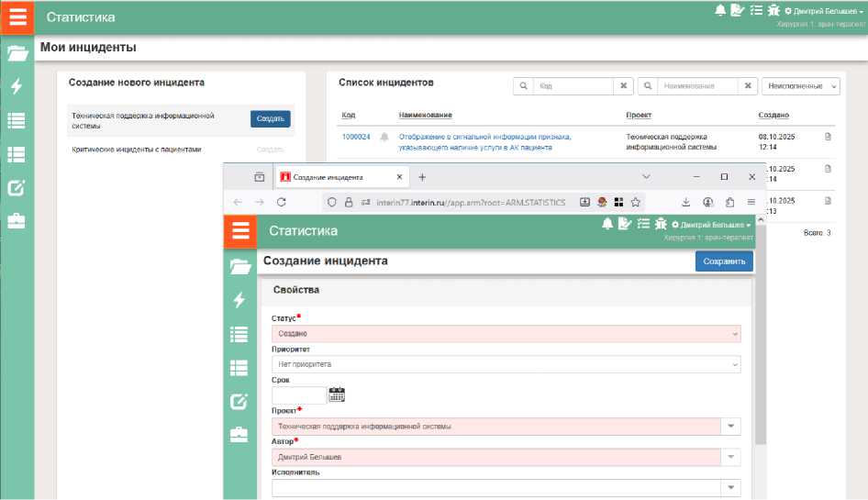Select the Создание инцидента browser tab
Viewport: 868px width, 500px height.
[341, 177]
